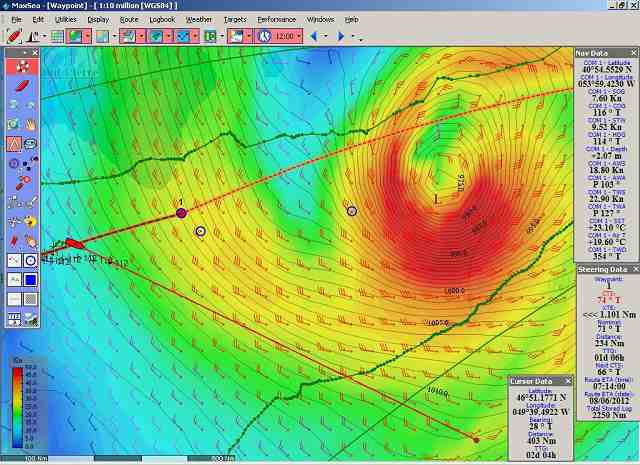Close the Nav Data panel

(x=634, y=52)
